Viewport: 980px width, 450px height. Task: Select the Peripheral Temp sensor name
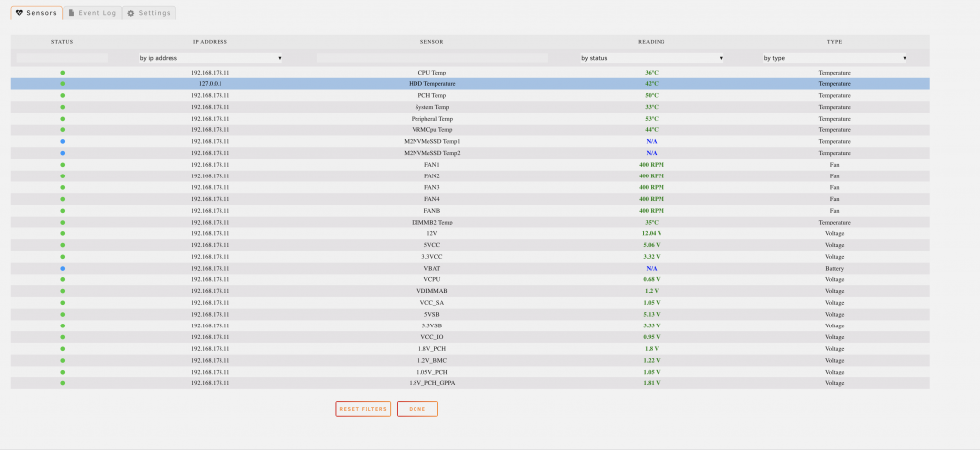[431, 119]
